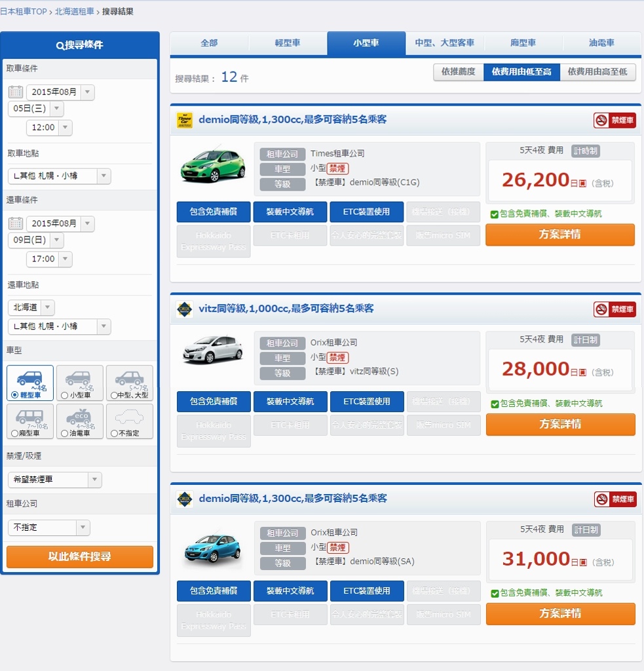This screenshot has width=644, height=671.
Task: Open the vitz listing title link
Action: (286, 309)
